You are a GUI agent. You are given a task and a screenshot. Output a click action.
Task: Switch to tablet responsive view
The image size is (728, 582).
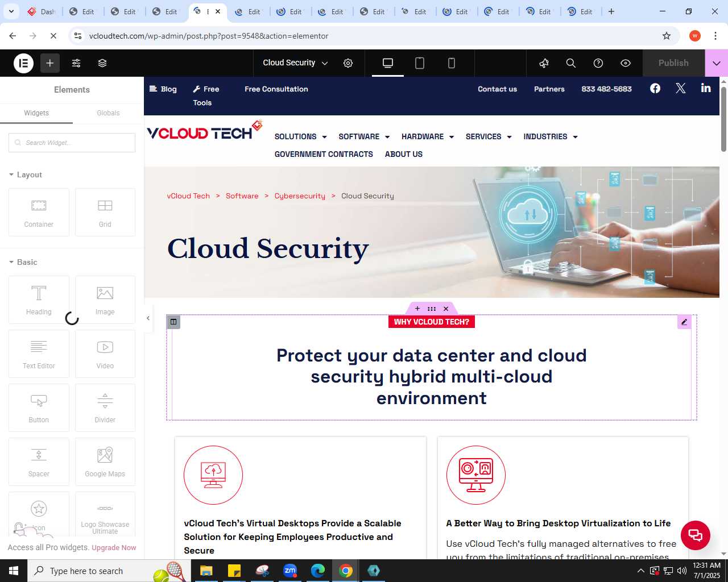point(420,63)
